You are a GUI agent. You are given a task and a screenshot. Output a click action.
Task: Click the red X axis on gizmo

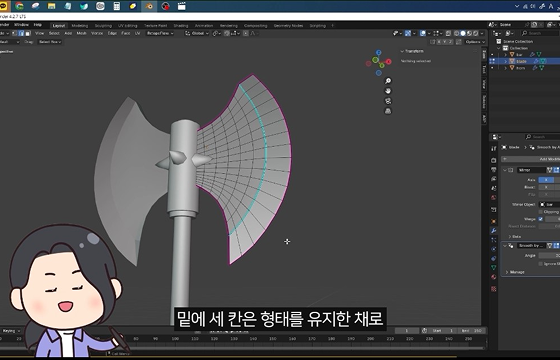pos(389,62)
